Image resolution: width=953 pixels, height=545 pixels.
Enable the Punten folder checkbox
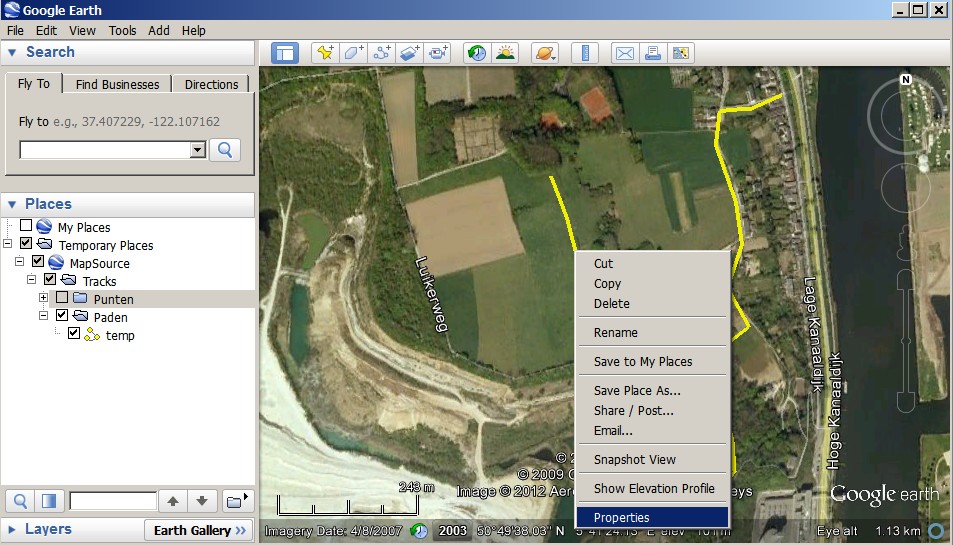62,298
